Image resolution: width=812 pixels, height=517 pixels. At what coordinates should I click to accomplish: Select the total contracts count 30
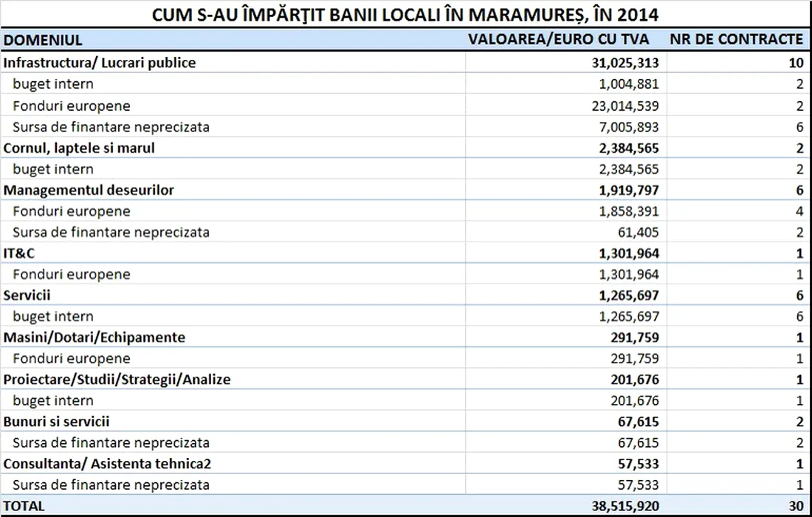coord(795,506)
